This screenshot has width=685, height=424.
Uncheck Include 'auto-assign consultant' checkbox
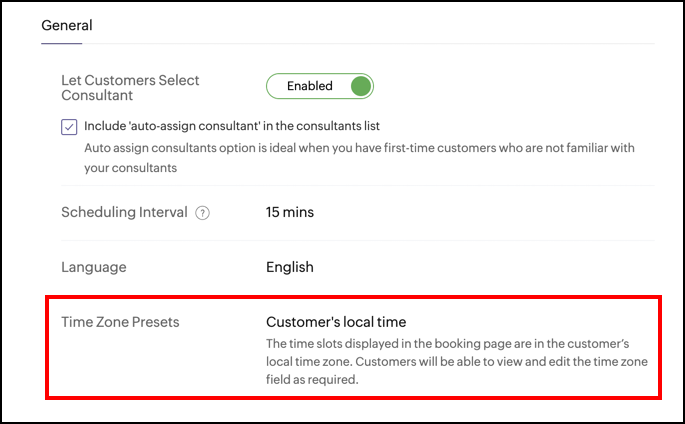(x=69, y=127)
